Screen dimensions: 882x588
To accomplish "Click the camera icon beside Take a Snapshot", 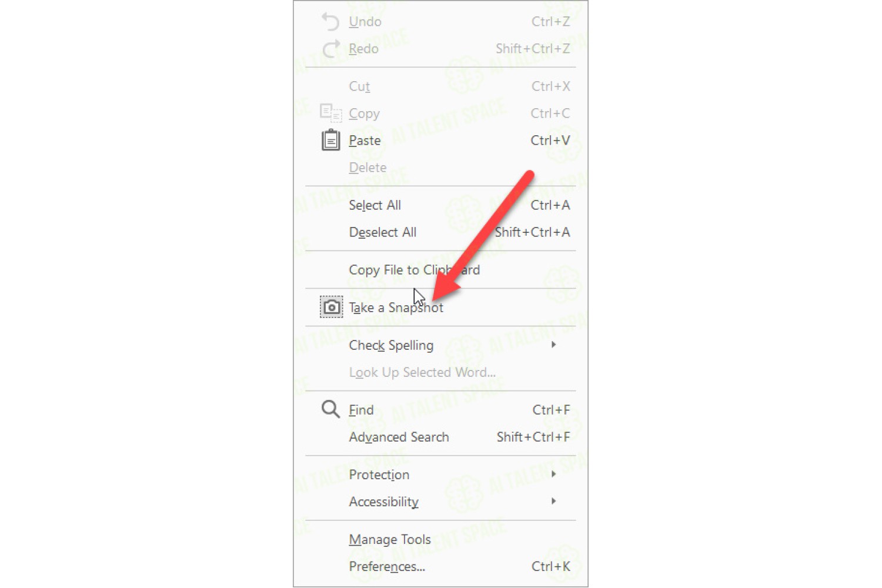I will click(x=331, y=307).
